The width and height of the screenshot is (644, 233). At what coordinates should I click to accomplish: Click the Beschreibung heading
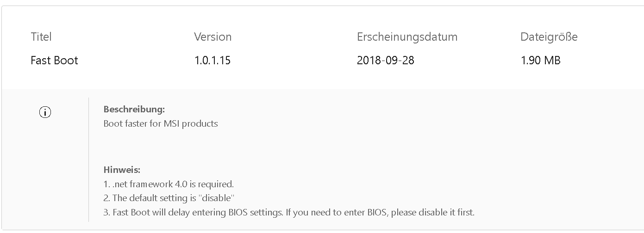click(x=134, y=110)
